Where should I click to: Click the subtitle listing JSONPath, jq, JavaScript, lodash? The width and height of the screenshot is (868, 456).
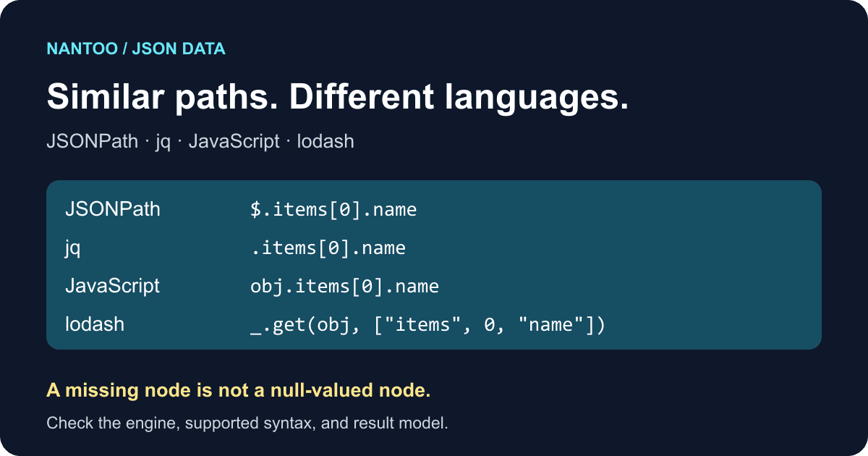(x=200, y=141)
